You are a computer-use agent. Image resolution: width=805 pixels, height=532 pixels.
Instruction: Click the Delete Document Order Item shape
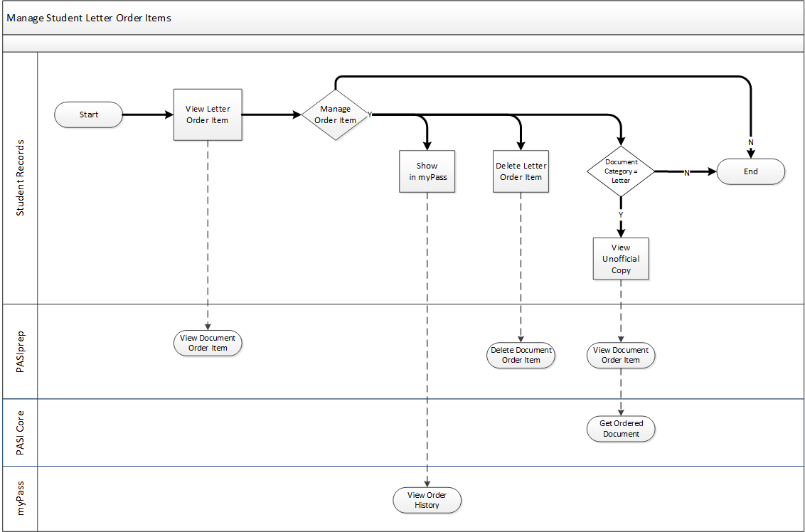(x=521, y=355)
